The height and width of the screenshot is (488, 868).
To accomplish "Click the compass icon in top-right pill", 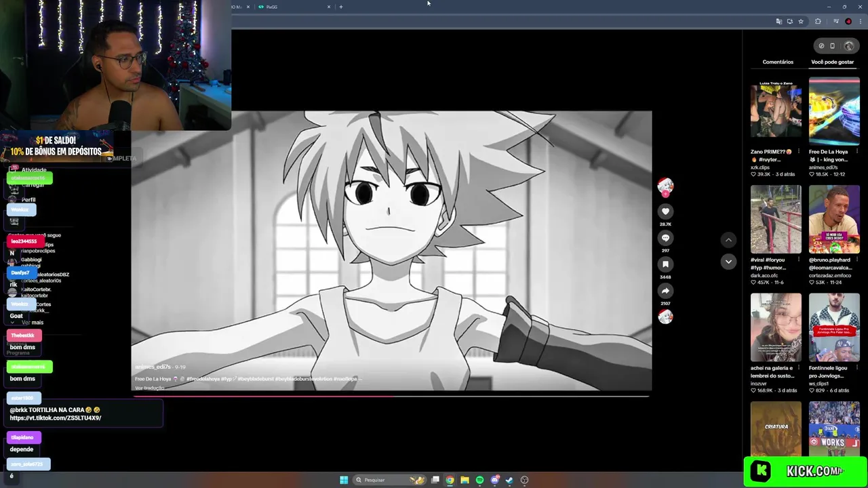I will 821,46.
